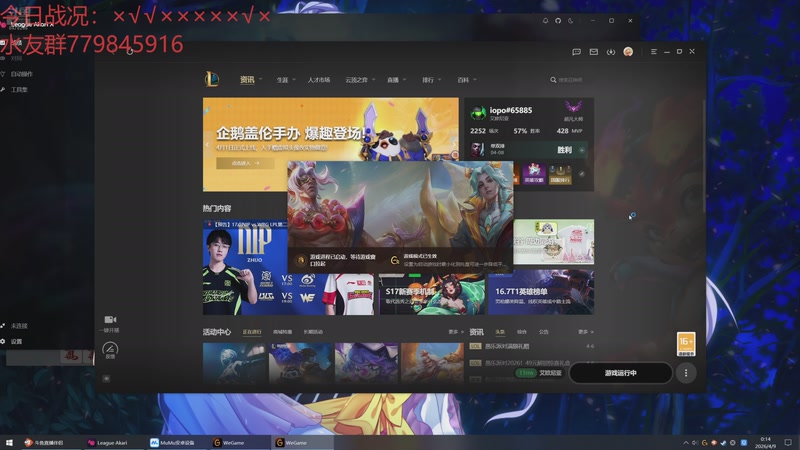800x450 pixels.
Task: Open the first activity thumbnail
Action: click(x=235, y=363)
